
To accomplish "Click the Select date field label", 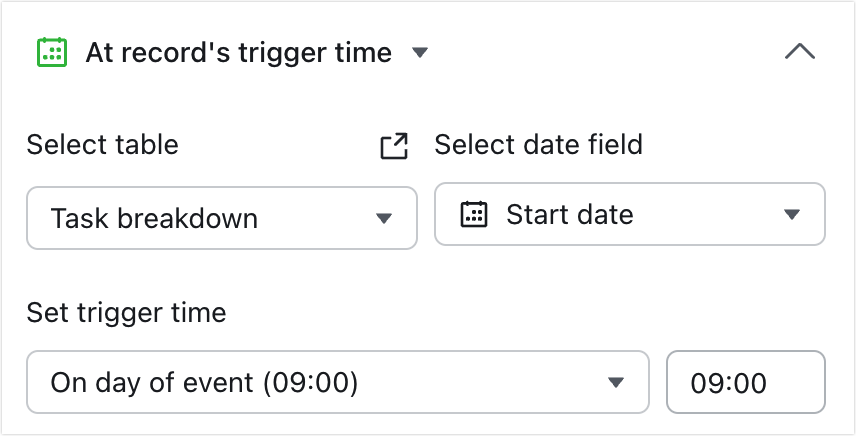I will pos(538,145).
